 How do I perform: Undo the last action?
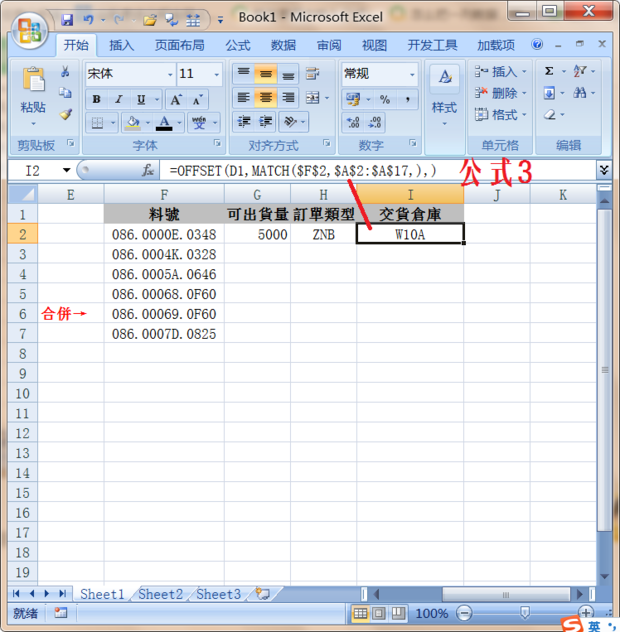point(88,20)
